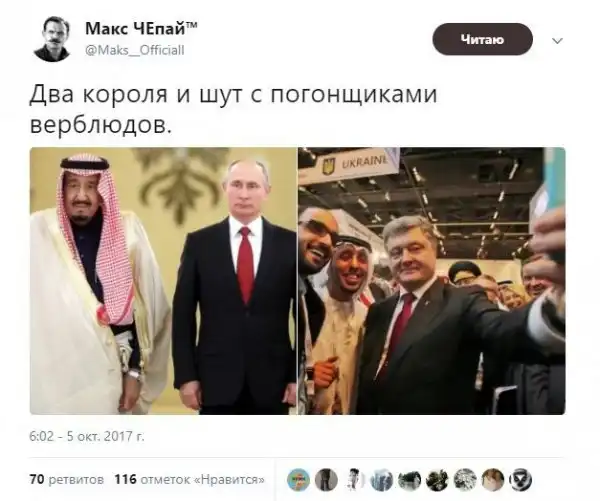Open the fifth liker avatar in row
This screenshot has width=600, height=501.
[409, 480]
